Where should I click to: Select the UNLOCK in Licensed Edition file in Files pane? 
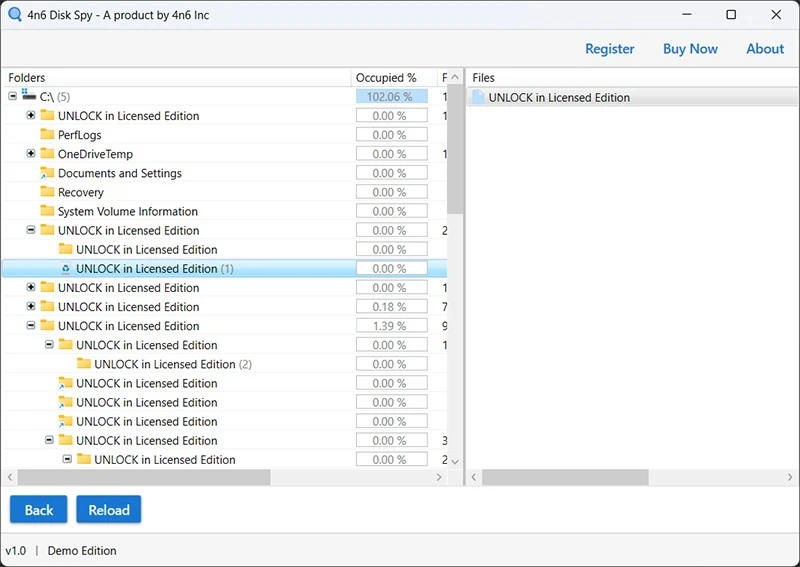pos(633,97)
